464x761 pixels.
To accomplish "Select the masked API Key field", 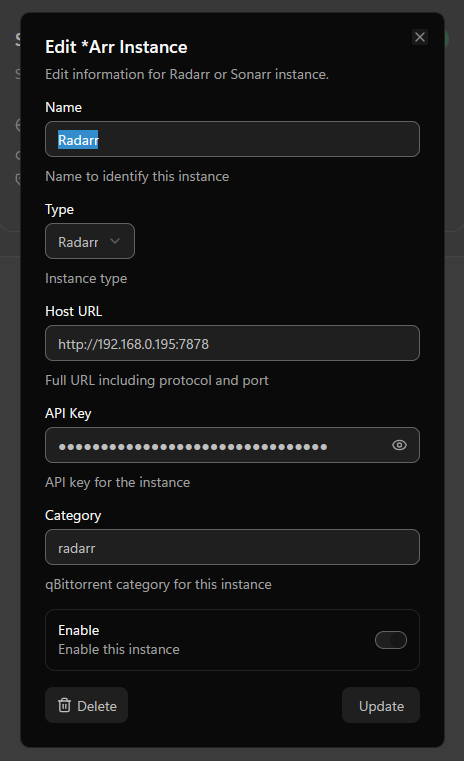I will pos(232,445).
